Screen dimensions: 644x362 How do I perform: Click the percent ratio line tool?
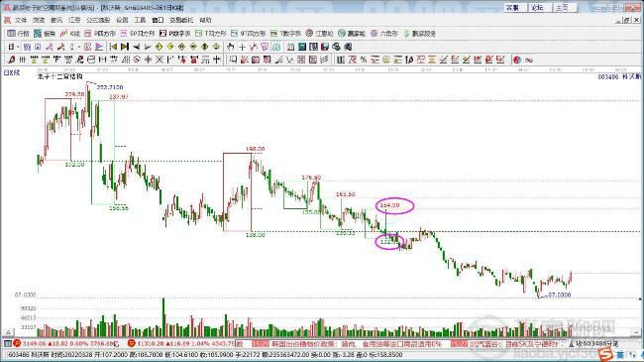pyautogui.click(x=364, y=60)
